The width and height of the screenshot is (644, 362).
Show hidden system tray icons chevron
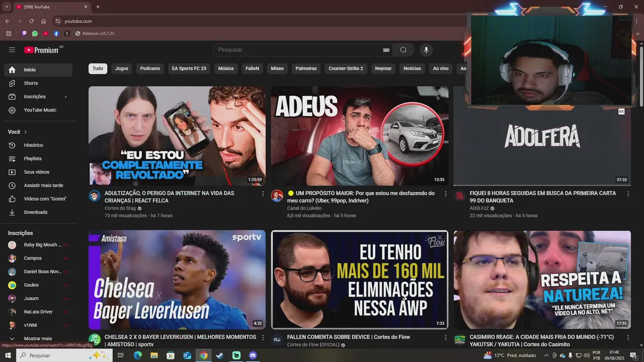[546, 355]
